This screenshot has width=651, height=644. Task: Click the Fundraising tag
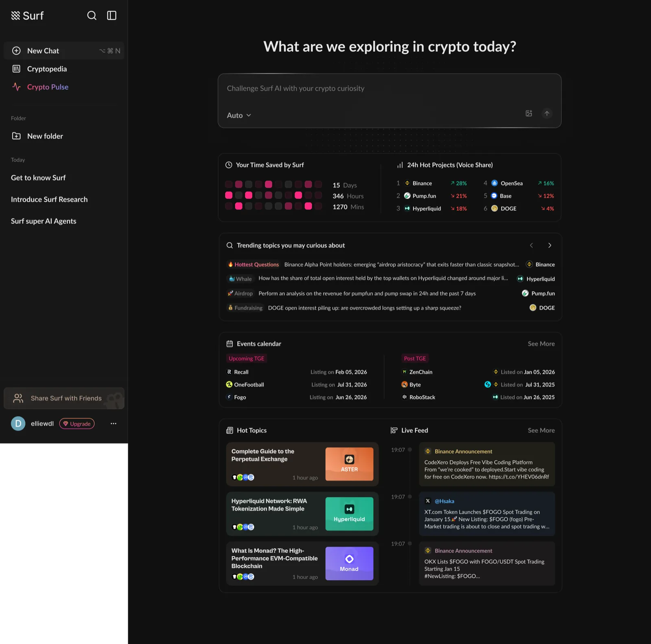(x=245, y=308)
